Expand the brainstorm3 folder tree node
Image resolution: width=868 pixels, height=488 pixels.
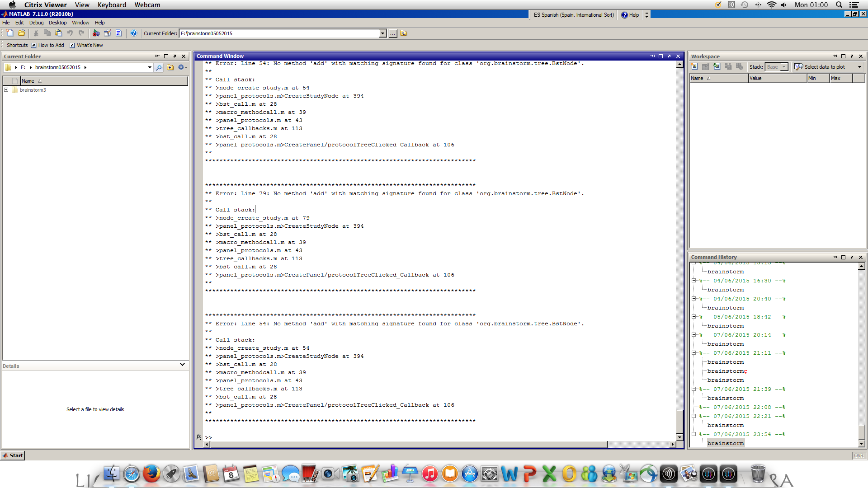tap(6, 90)
